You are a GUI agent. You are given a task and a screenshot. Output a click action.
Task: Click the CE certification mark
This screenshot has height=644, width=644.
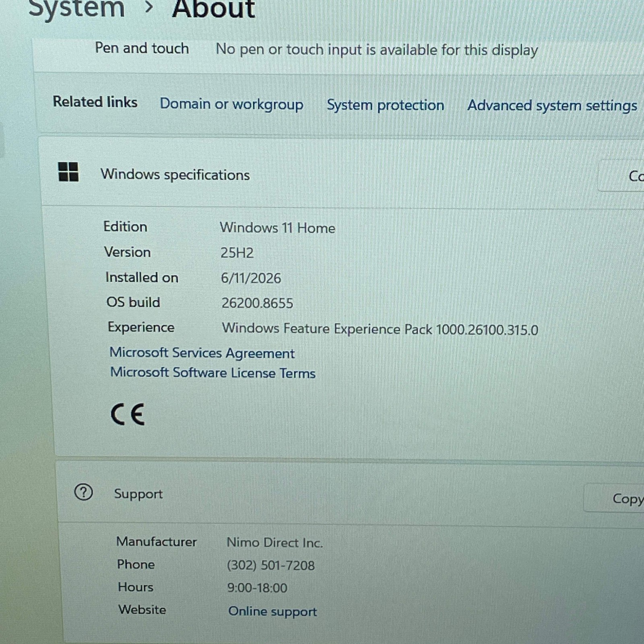127,415
